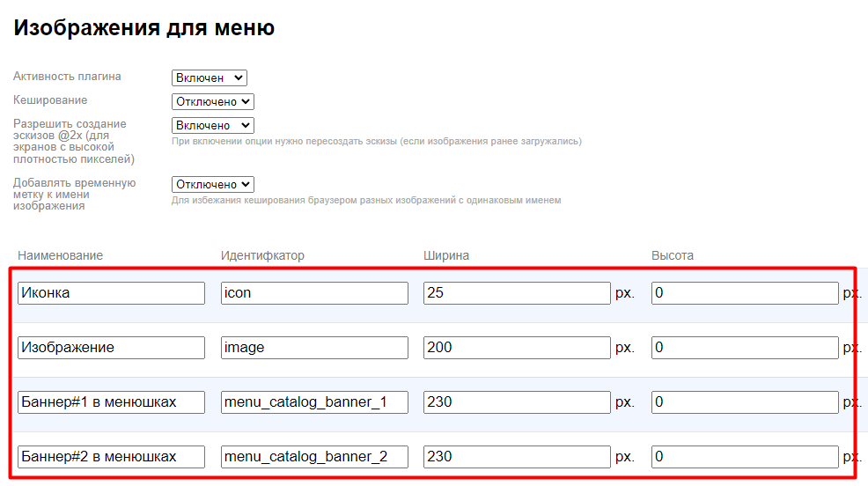Focus the menu_catalog_banner_1 identifier field
868x486 pixels.
click(314, 402)
